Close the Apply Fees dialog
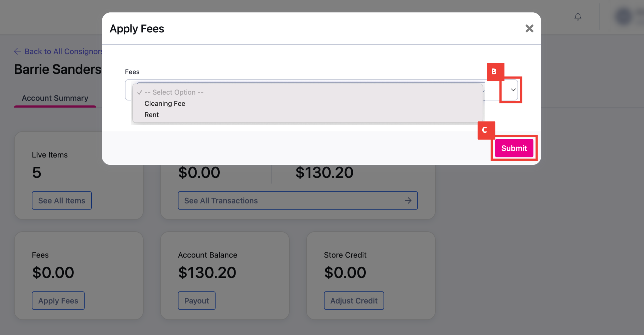 [529, 28]
